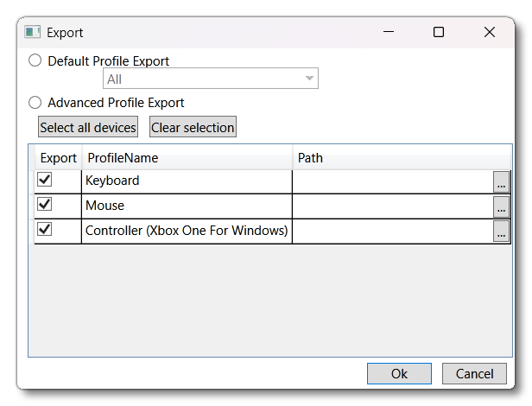Sort by the ProfileName column header
Image resolution: width=532 pixels, height=406 pixels.
pyautogui.click(x=187, y=158)
